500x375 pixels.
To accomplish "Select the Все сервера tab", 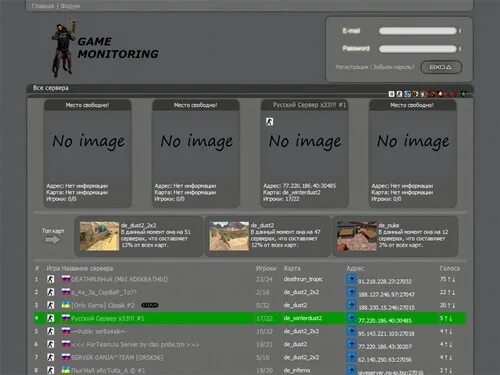I will click(x=51, y=88).
